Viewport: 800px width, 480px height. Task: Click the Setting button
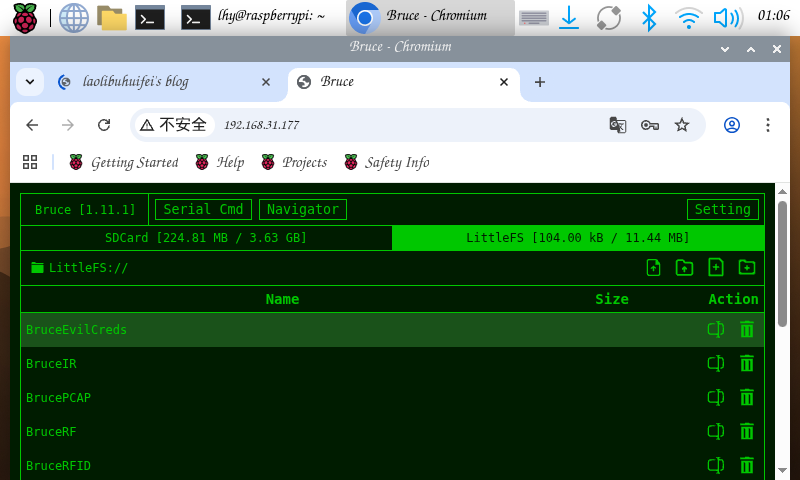(x=722, y=209)
